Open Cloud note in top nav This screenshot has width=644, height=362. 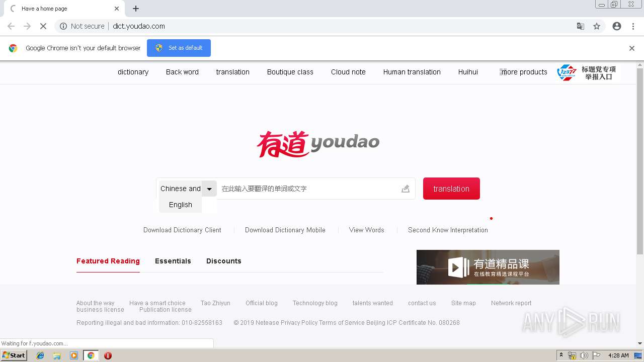(348, 72)
